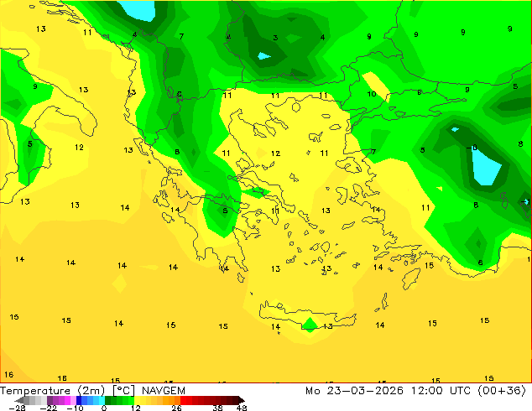
Task: Click the "12:00" time text
Action: (427, 391)
